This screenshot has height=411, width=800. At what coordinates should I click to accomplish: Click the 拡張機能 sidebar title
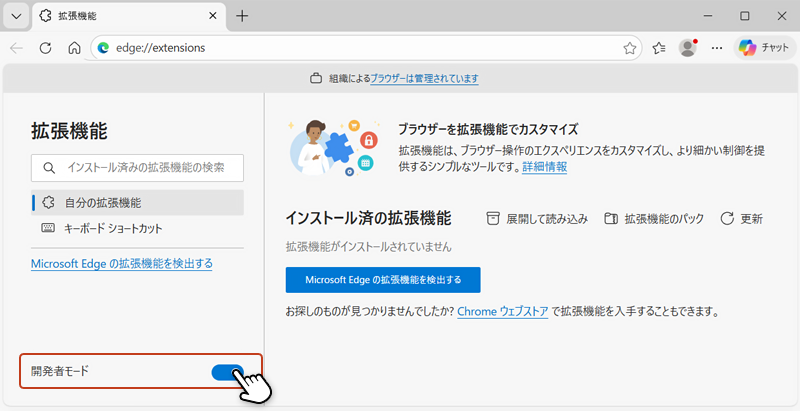point(69,131)
